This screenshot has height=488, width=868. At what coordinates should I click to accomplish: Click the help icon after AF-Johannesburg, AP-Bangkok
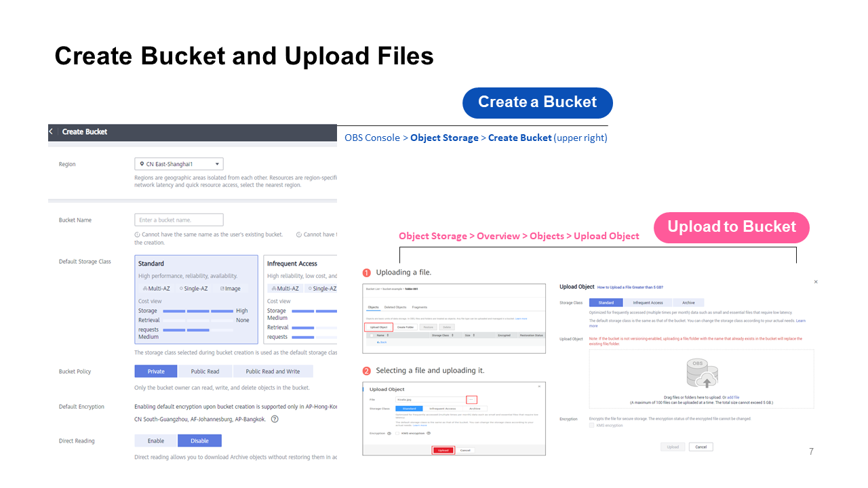pos(275,419)
